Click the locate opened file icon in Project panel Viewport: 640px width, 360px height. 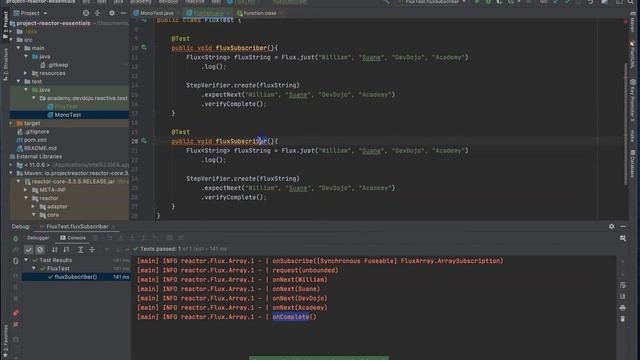(86, 13)
